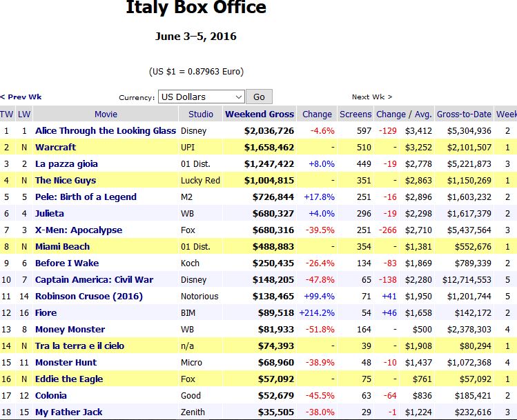Select the $232,616 gross-to-date value

[x=473, y=412]
